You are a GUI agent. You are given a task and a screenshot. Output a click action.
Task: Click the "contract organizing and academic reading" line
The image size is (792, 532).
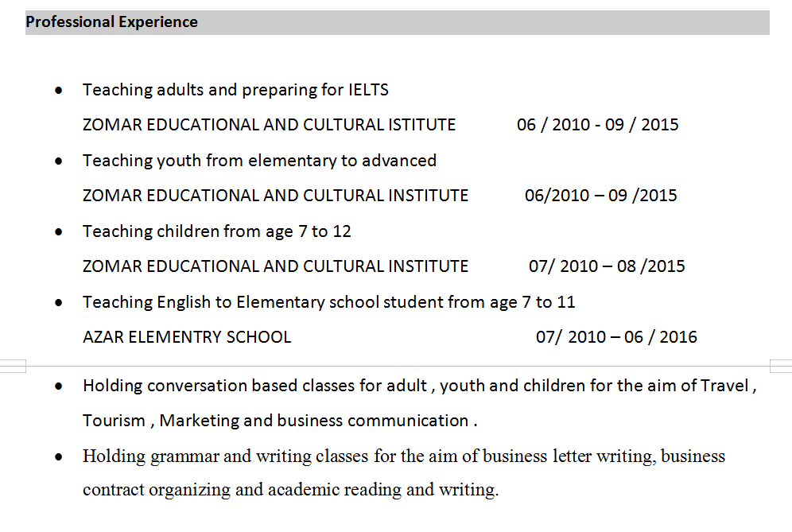pos(290,490)
